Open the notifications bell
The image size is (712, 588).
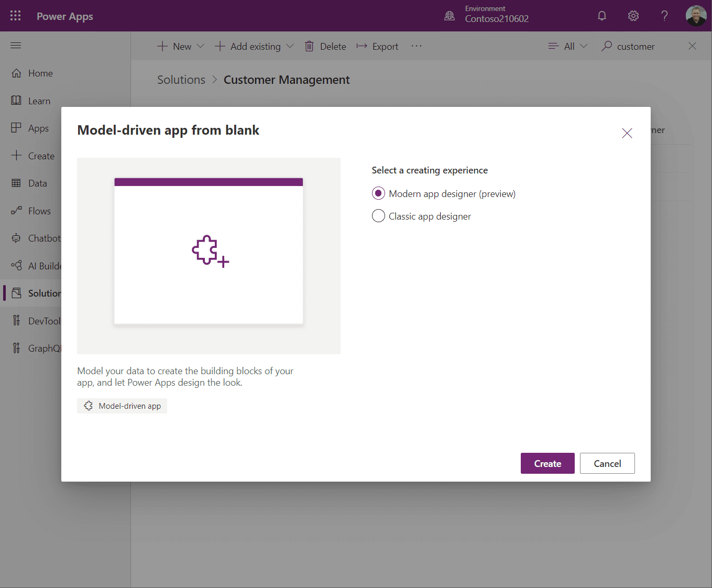(x=602, y=16)
